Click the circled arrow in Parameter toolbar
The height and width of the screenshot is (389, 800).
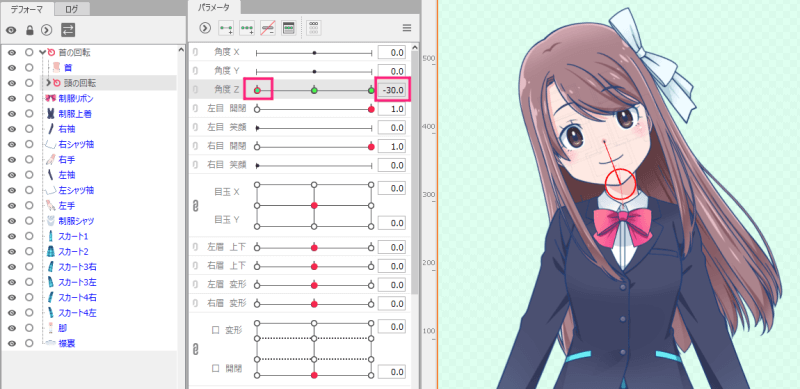205,28
